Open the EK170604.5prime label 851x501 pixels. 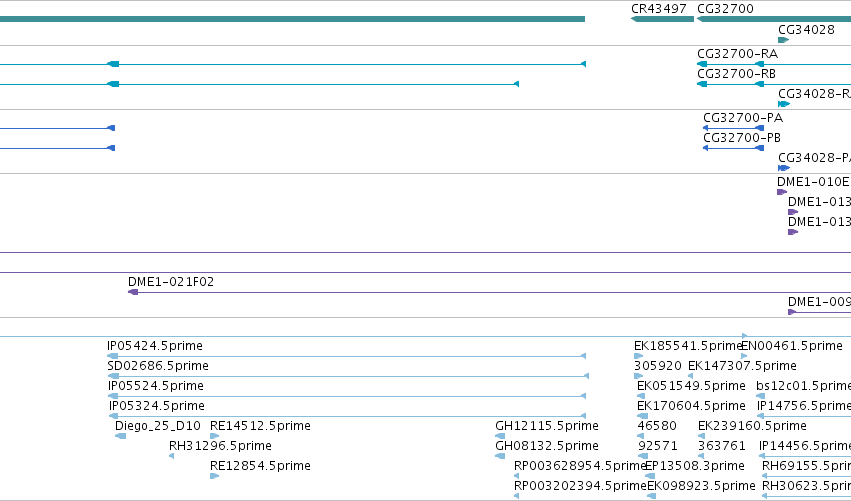coord(691,406)
